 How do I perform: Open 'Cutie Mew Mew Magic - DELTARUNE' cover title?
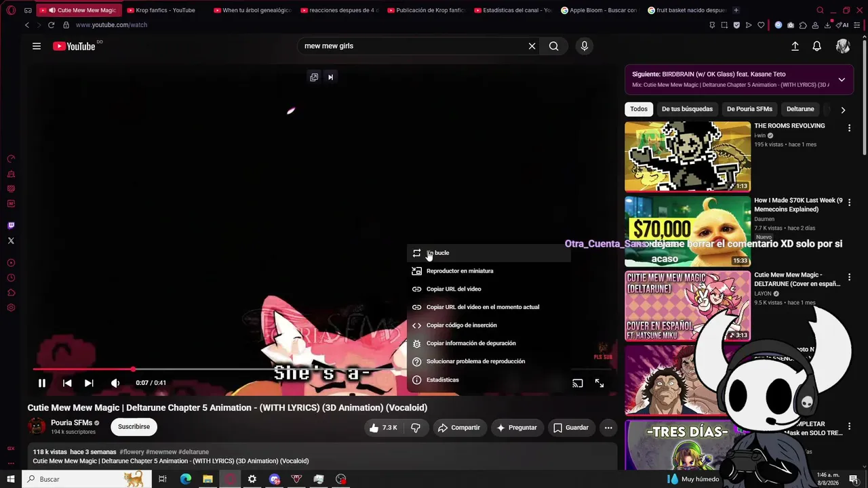(797, 279)
